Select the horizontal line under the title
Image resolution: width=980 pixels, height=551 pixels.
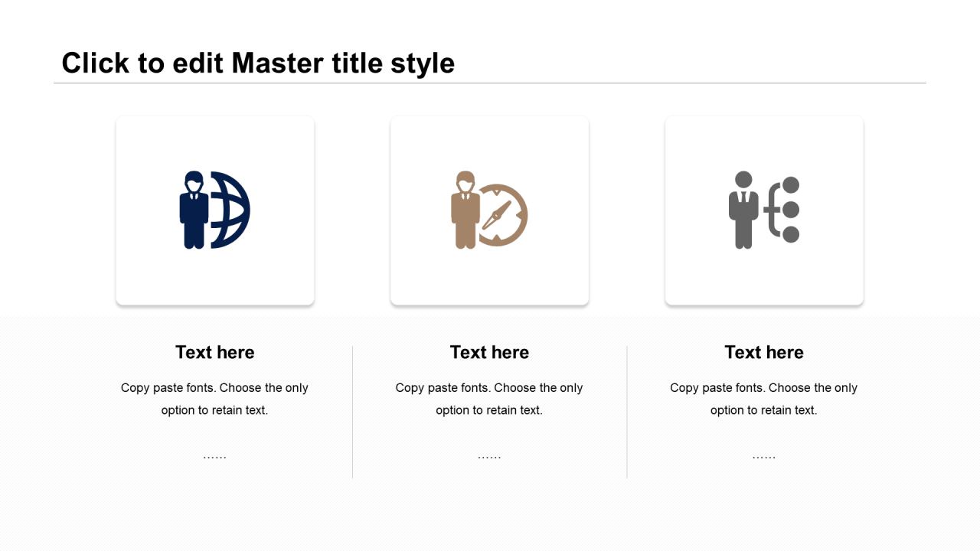click(x=490, y=83)
